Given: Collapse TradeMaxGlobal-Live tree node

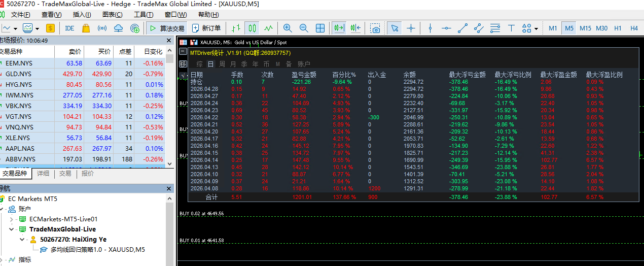Looking at the screenshot, I should [12, 229].
